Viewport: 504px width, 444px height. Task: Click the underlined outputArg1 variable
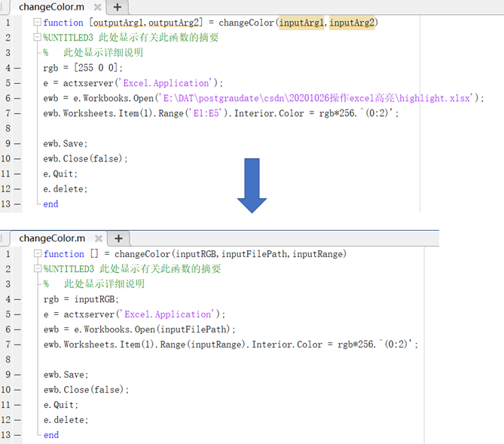(x=118, y=23)
